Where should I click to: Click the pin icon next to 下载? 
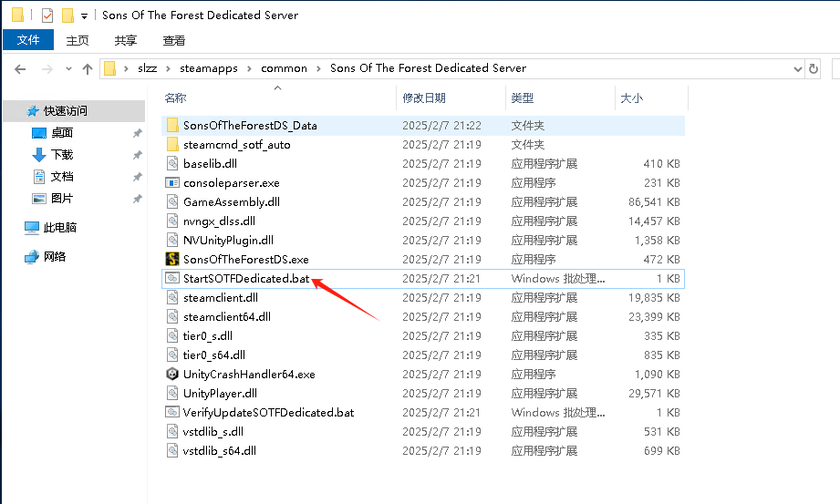coord(137,155)
